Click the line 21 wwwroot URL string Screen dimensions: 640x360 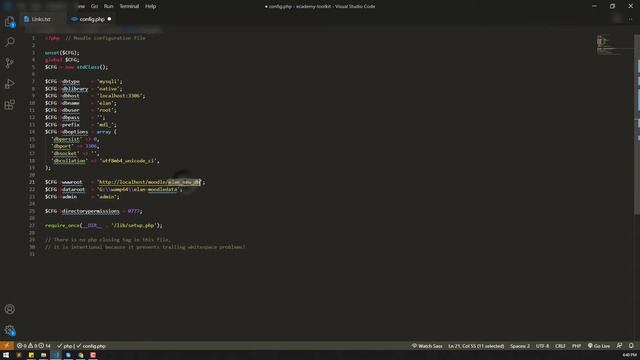[149, 182]
